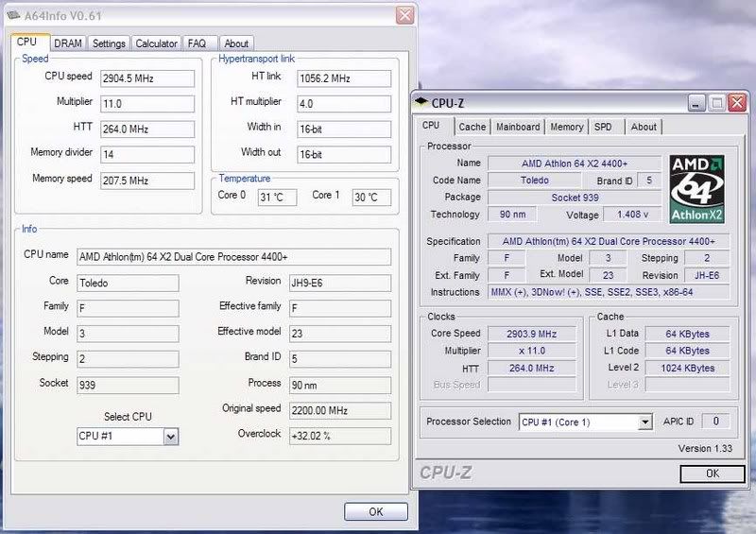
Task: Click the Code Name value Toledo in CPU-Z
Action: coord(534,181)
